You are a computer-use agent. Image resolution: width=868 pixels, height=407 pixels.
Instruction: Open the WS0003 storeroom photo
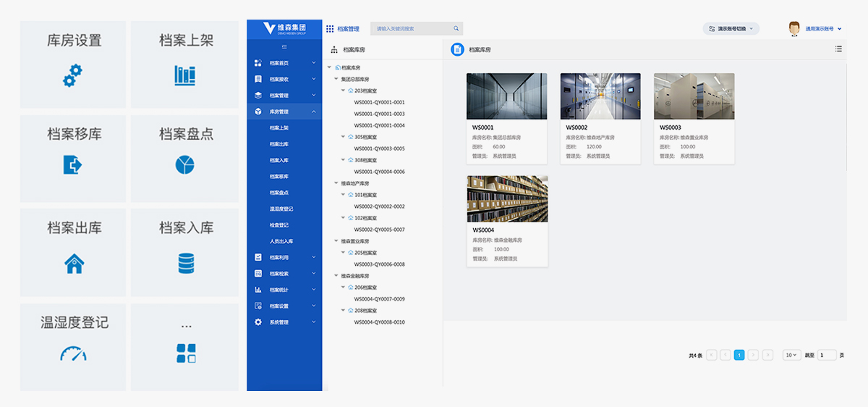[694, 96]
